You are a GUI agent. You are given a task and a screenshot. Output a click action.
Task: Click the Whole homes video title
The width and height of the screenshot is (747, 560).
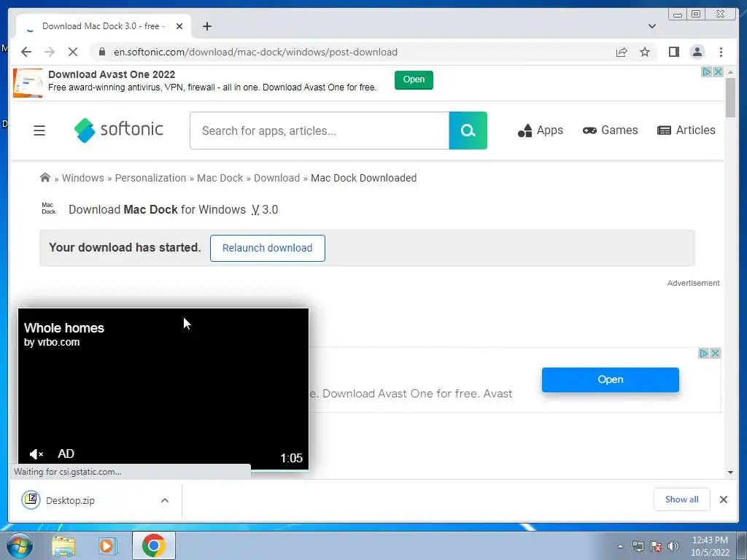pyautogui.click(x=64, y=328)
